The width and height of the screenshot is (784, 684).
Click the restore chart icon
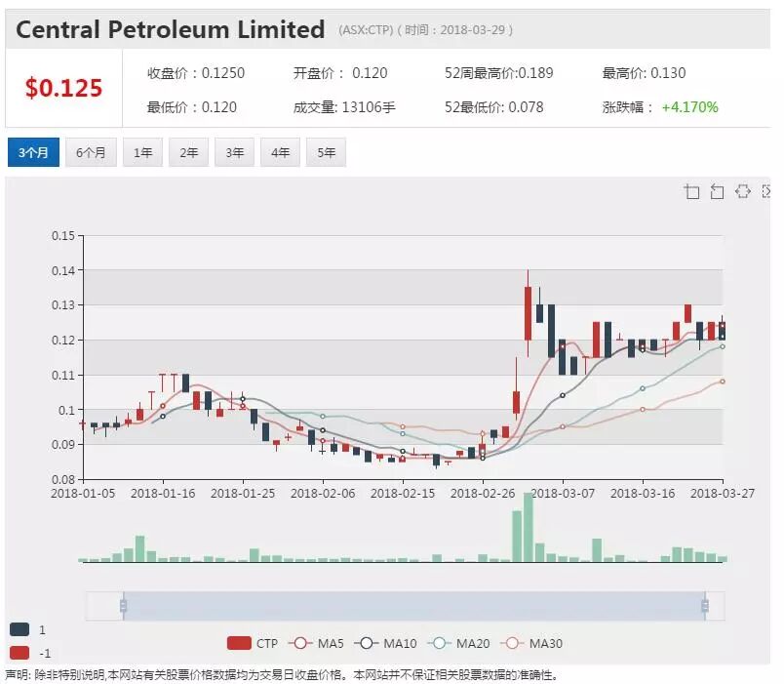point(742,191)
